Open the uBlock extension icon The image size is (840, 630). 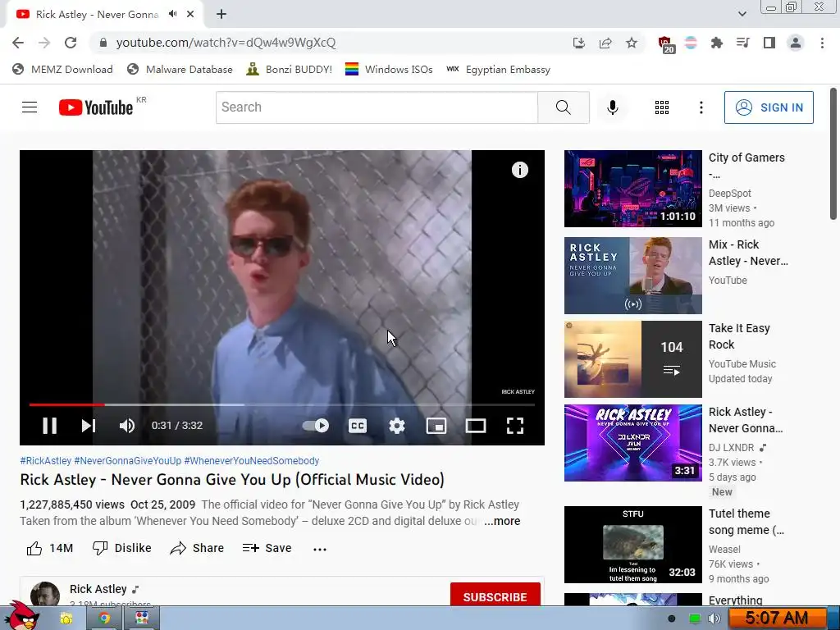(x=665, y=44)
